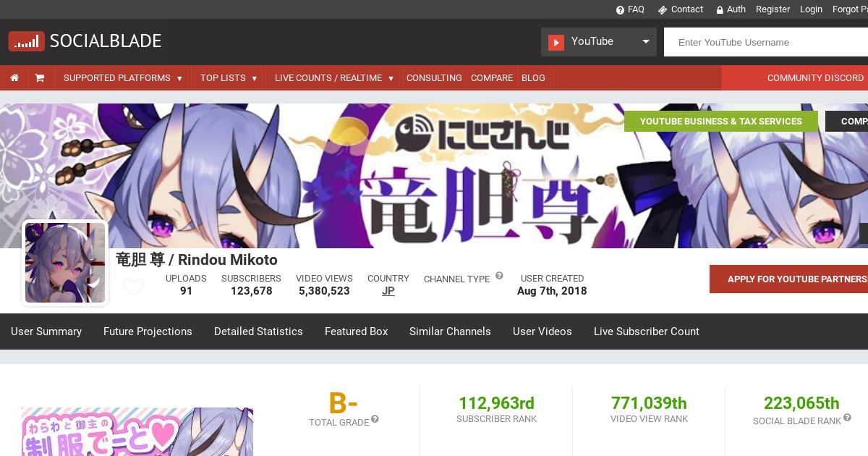The image size is (868, 456).
Task: Switch to Detailed Statistics tab
Action: tap(258, 332)
